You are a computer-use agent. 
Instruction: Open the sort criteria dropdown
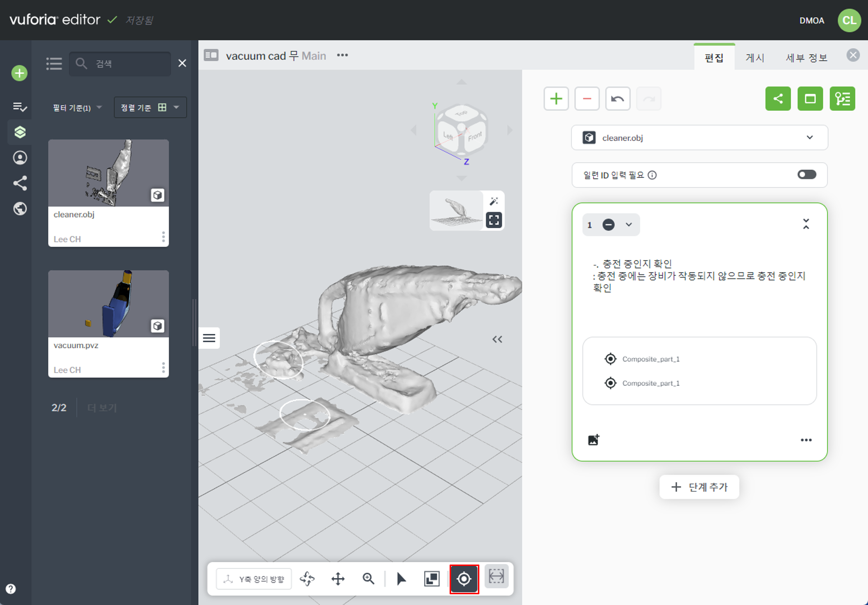pyautogui.click(x=150, y=108)
